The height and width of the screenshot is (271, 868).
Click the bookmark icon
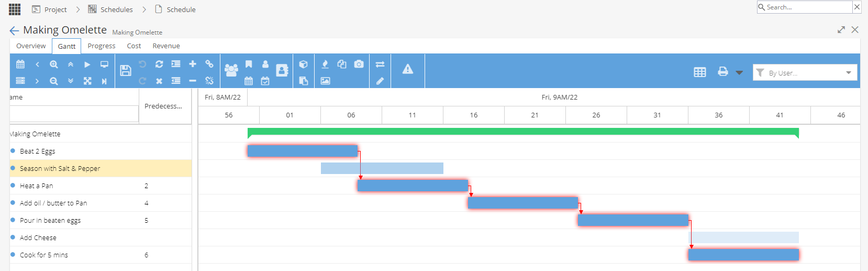coord(249,64)
